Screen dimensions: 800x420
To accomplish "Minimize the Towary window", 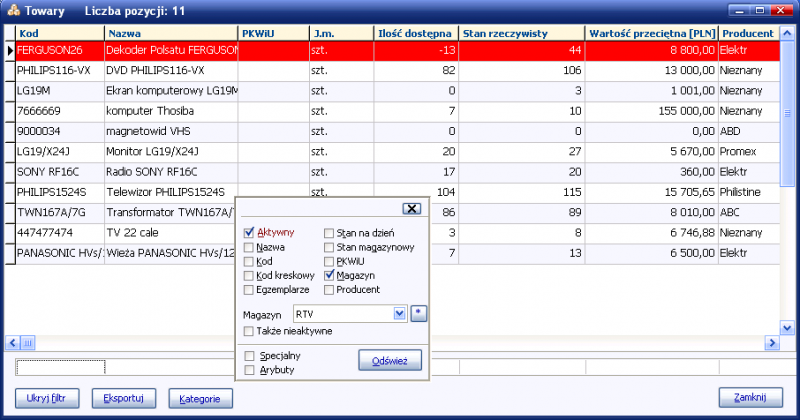I will [x=739, y=10].
